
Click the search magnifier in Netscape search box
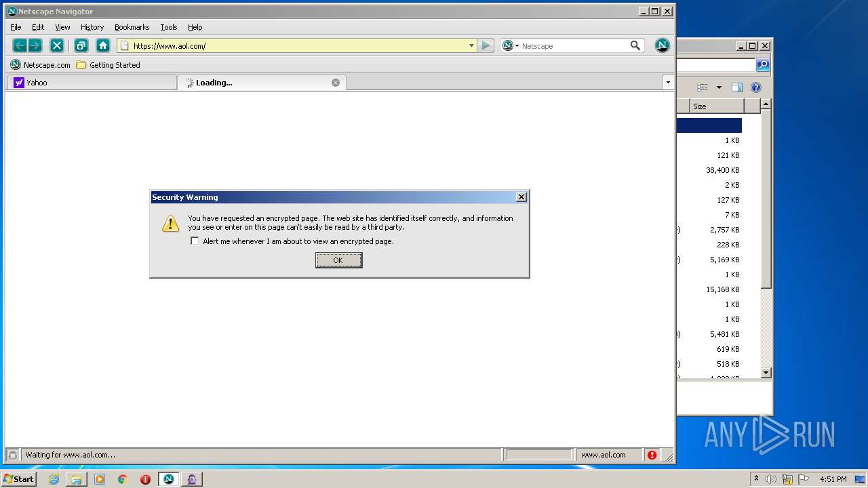[x=635, y=45]
